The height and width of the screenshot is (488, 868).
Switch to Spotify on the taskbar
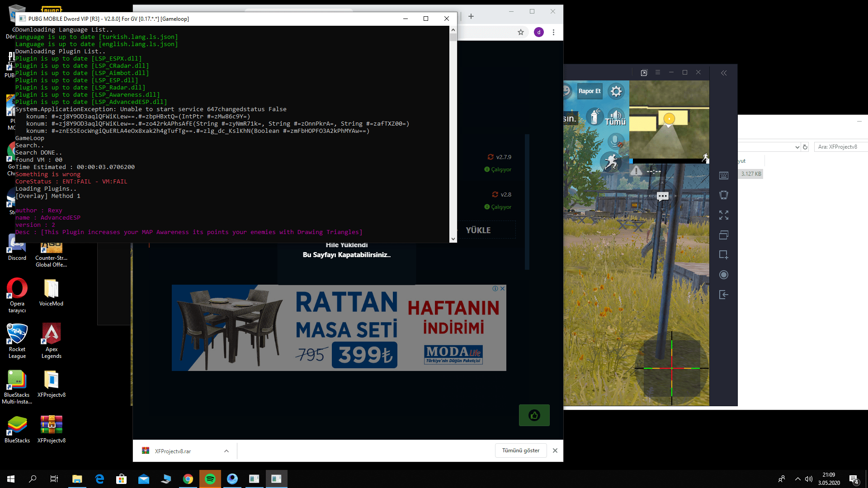coord(210,479)
